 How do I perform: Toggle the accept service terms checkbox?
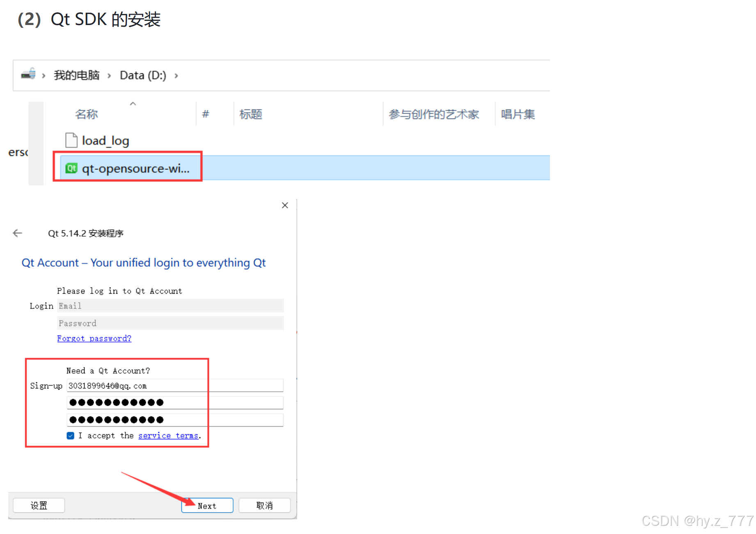[71, 436]
